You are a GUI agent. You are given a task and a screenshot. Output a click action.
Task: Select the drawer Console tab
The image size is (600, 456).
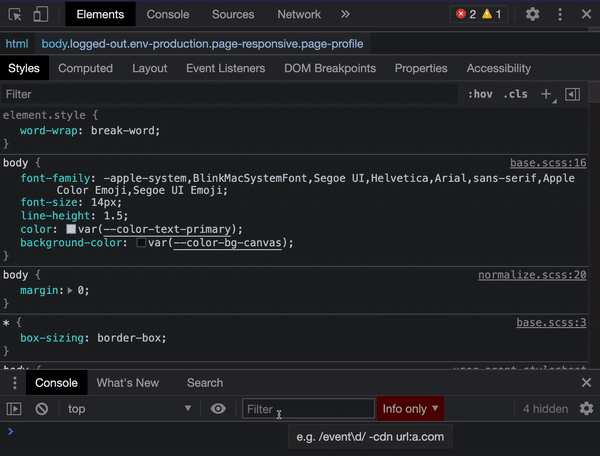point(56,383)
